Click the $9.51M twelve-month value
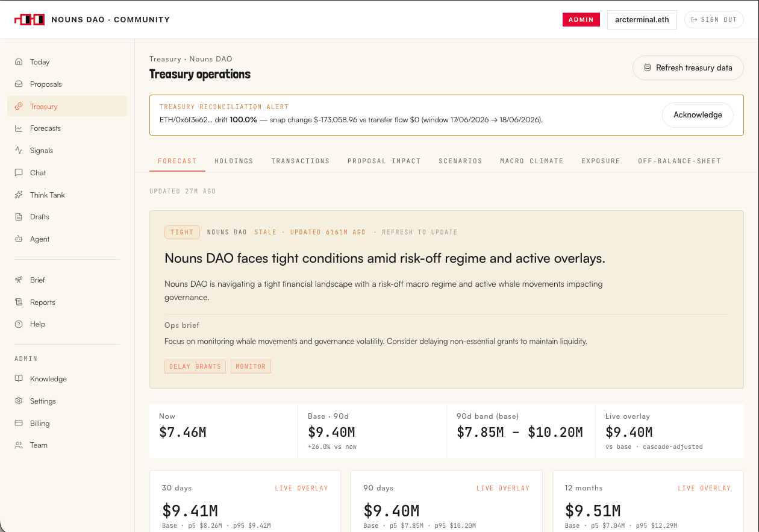The image size is (759, 532). pyautogui.click(x=593, y=511)
